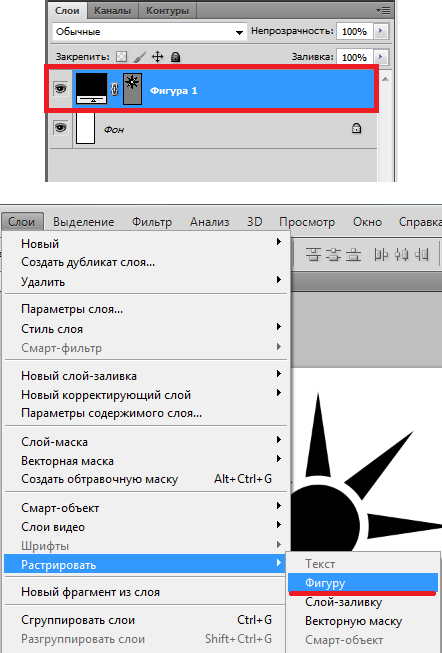Open the Слои menu in menu bar

22,222
